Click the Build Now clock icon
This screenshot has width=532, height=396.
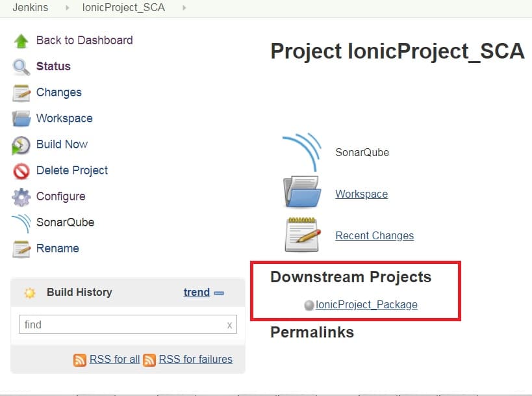pyautogui.click(x=21, y=145)
